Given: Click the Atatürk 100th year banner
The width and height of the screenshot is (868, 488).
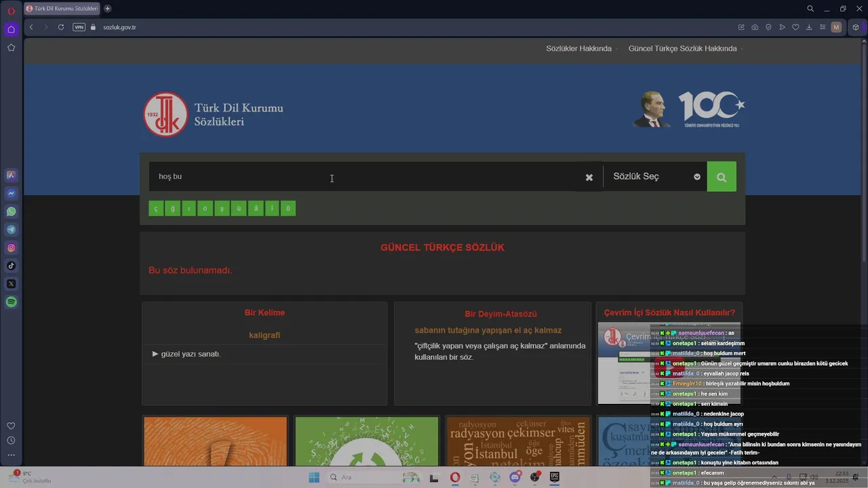Looking at the screenshot, I should coord(689,109).
